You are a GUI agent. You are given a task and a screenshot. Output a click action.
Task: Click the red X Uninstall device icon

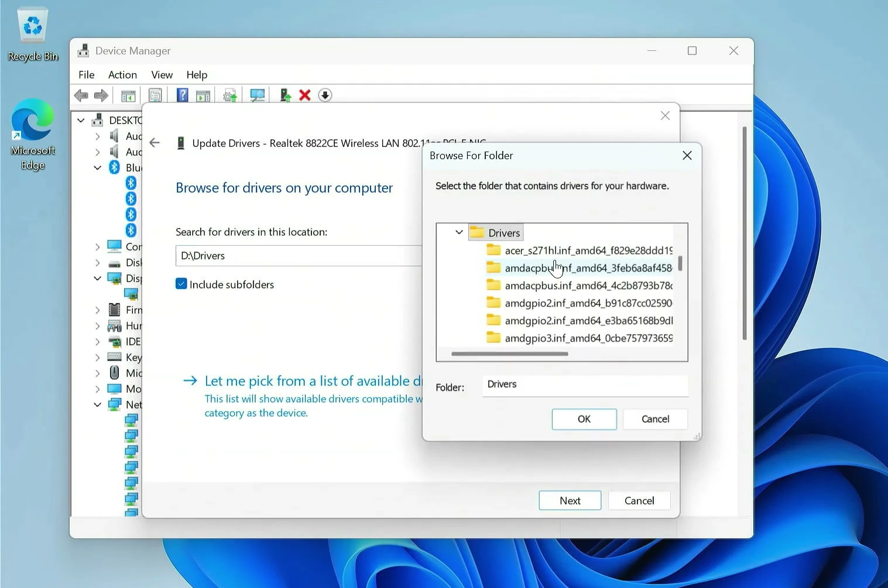[305, 95]
